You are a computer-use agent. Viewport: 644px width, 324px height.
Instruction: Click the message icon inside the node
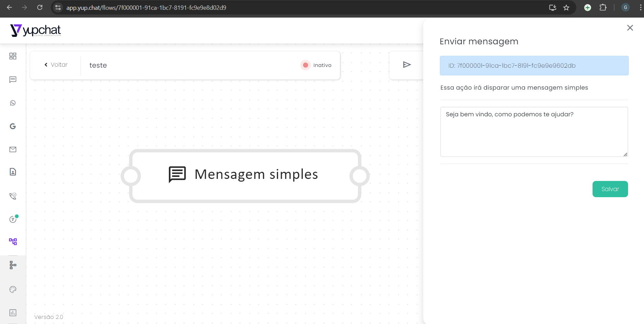tap(177, 175)
